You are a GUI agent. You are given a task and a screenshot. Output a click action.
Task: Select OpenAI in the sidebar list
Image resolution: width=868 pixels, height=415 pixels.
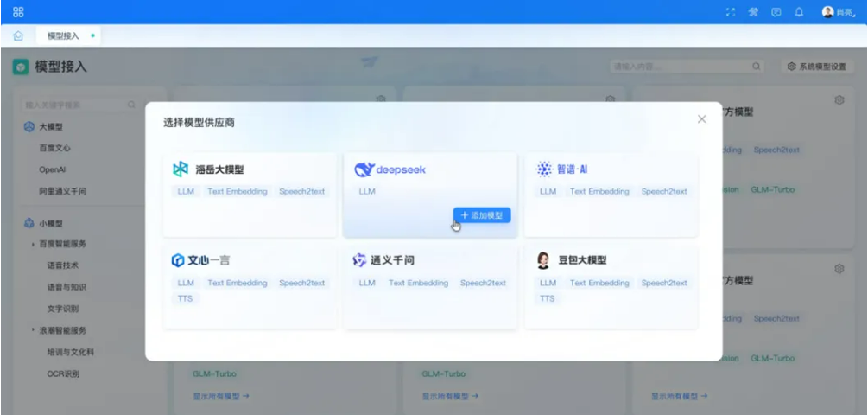[52, 169]
